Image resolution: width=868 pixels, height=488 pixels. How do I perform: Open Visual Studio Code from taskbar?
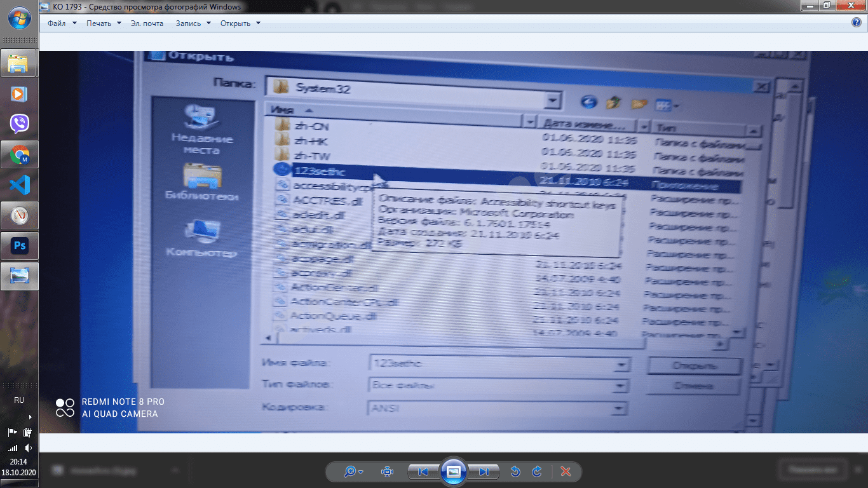click(20, 185)
